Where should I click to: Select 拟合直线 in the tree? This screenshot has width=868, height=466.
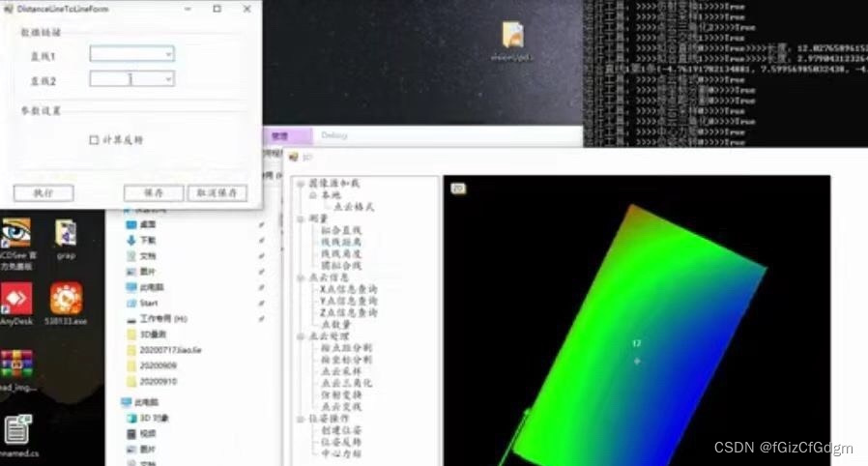(x=341, y=230)
